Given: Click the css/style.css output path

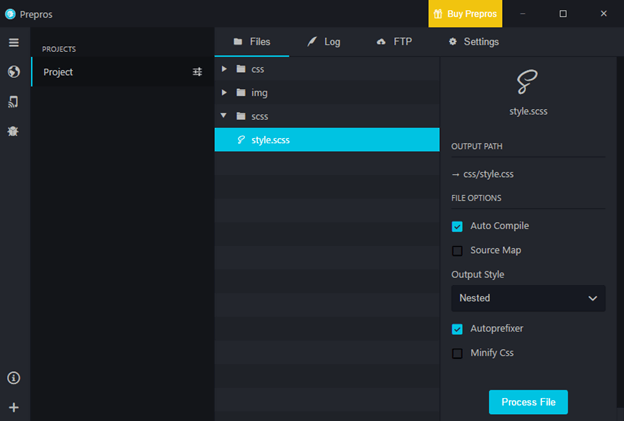Looking at the screenshot, I should point(488,174).
